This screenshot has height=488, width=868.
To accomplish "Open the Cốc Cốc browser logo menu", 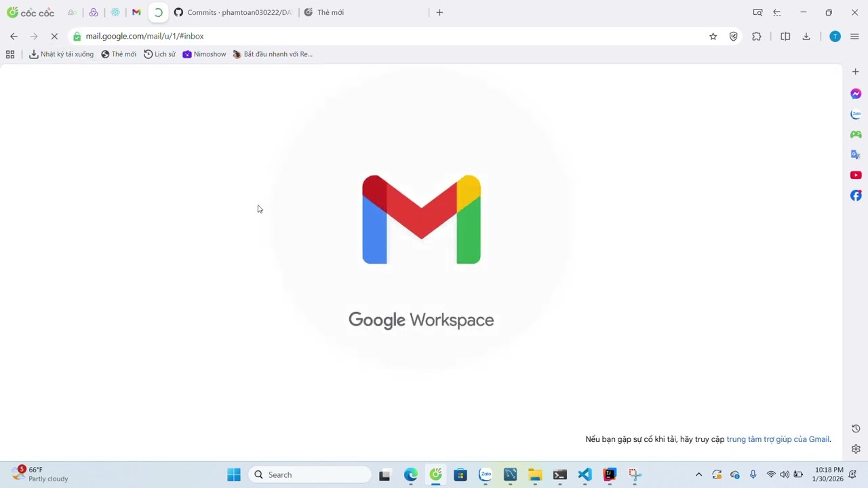I will tap(31, 12).
